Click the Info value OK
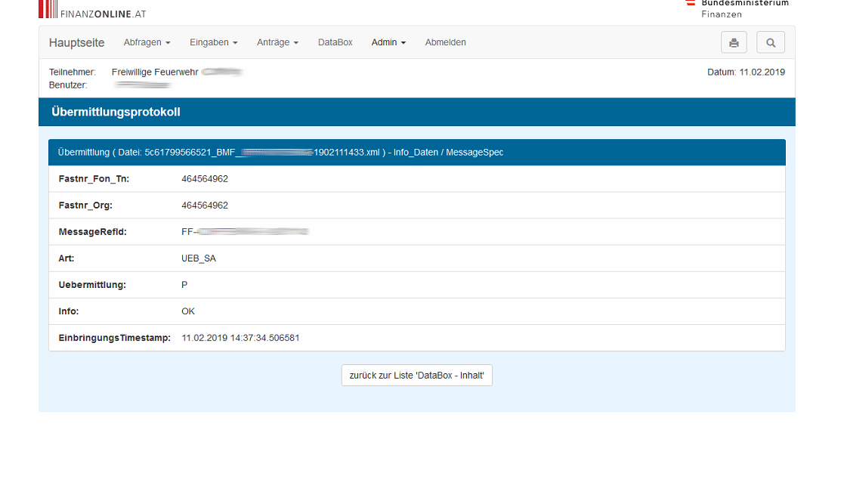Image resolution: width=844 pixels, height=504 pixels. 188,311
